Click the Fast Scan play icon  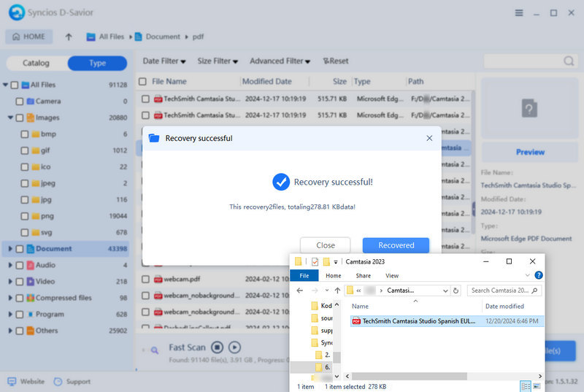[x=234, y=347]
